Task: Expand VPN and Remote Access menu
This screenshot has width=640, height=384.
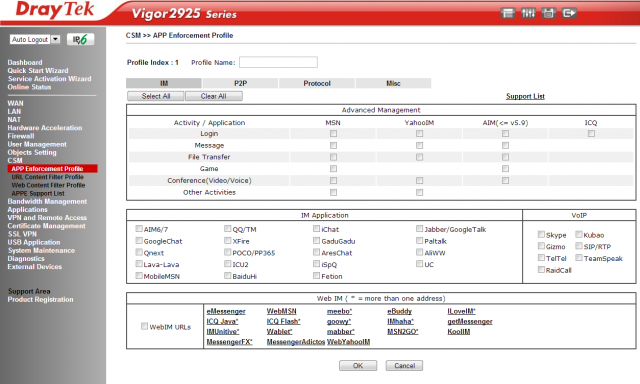Action: pyautogui.click(x=47, y=218)
